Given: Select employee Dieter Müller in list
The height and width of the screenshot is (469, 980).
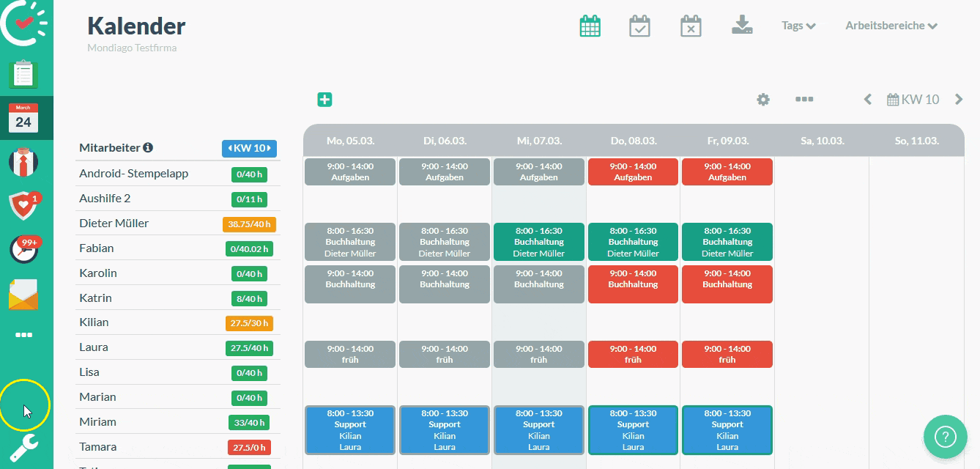Looking at the screenshot, I should 114,224.
